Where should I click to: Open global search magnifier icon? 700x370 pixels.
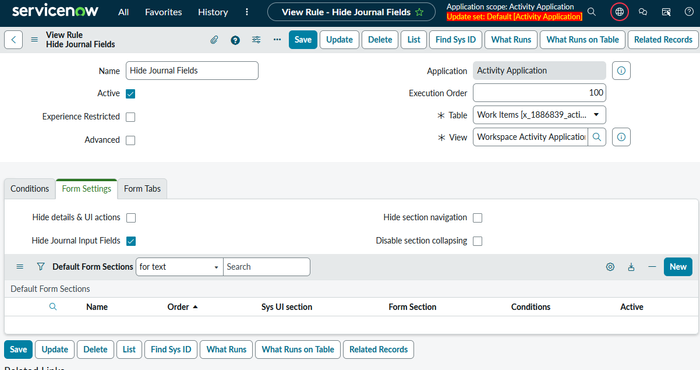tap(592, 12)
